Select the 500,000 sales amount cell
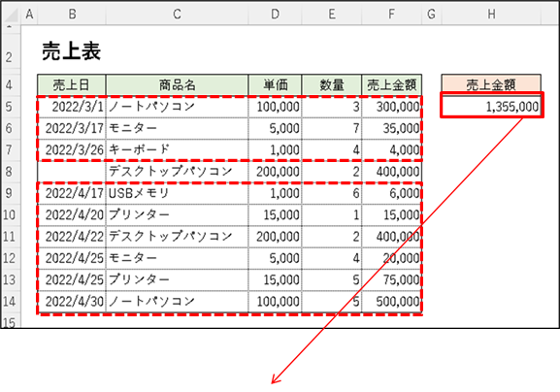 392,302
